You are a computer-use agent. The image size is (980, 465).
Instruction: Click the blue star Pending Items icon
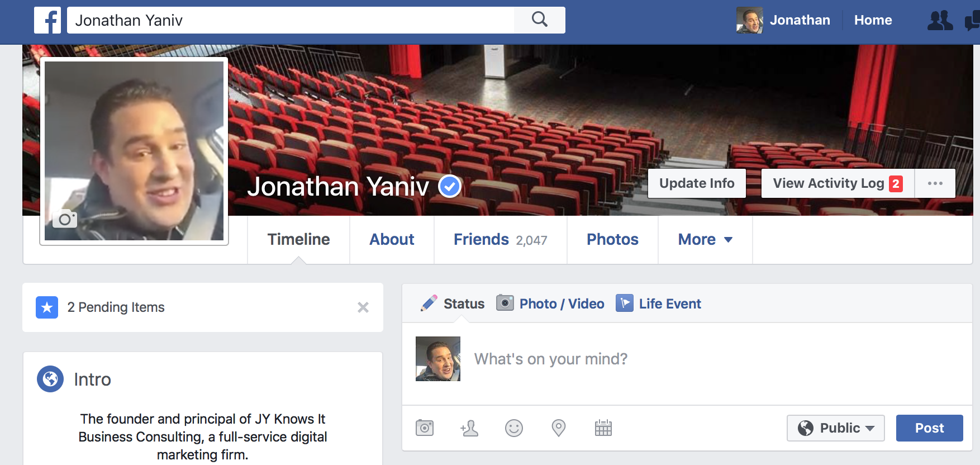pos(47,307)
